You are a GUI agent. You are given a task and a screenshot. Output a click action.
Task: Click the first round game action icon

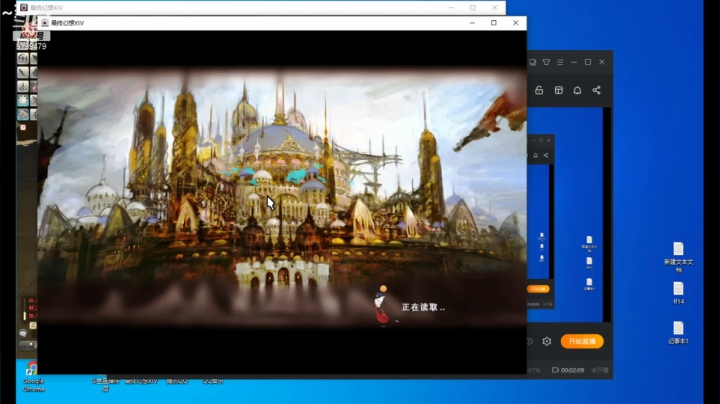tap(22, 58)
